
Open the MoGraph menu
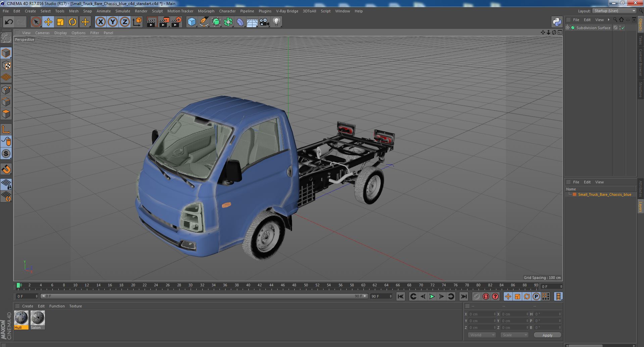pyautogui.click(x=206, y=11)
